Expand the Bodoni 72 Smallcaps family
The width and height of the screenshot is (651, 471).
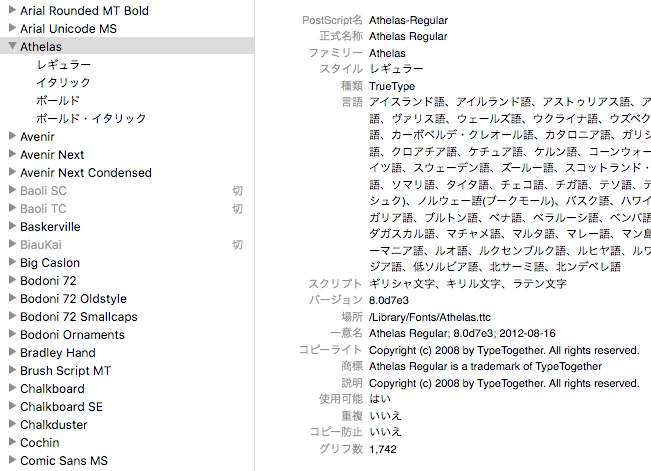(x=12, y=316)
